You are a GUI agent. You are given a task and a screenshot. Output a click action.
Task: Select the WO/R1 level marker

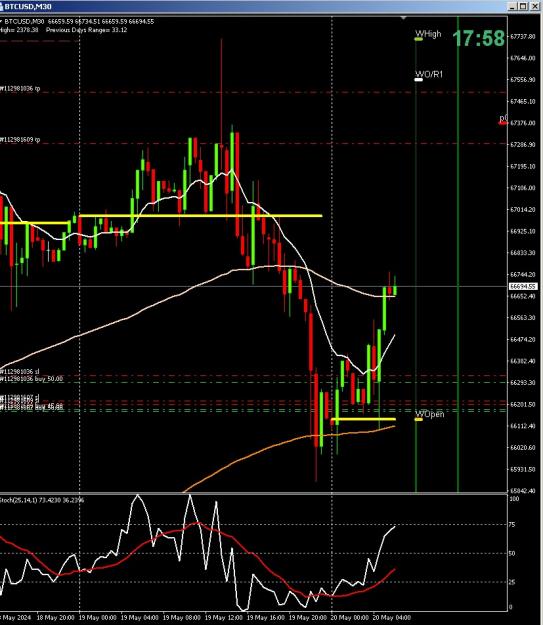tap(418, 80)
